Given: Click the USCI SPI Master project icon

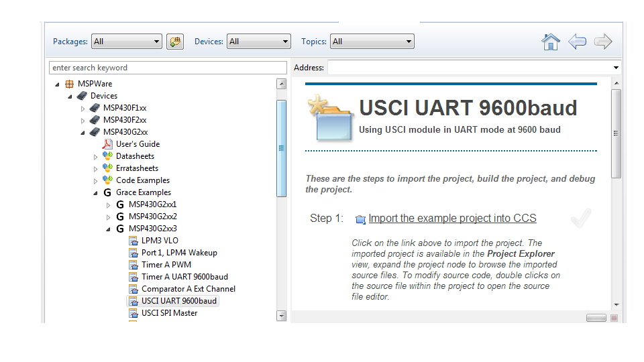Looking at the screenshot, I should tap(133, 313).
